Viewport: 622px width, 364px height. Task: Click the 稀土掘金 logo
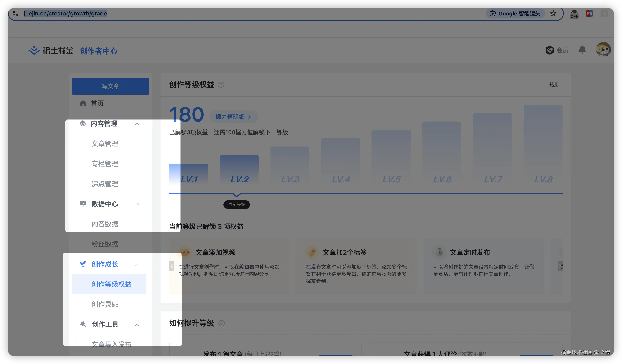[x=51, y=51]
